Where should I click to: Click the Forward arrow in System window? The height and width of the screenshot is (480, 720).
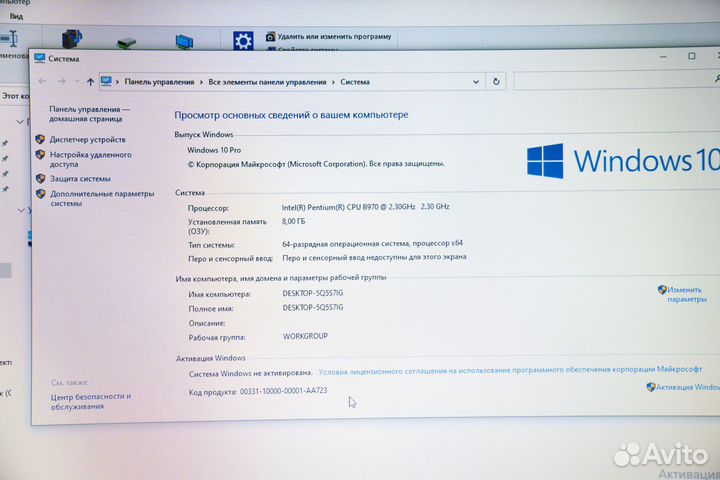tap(62, 81)
